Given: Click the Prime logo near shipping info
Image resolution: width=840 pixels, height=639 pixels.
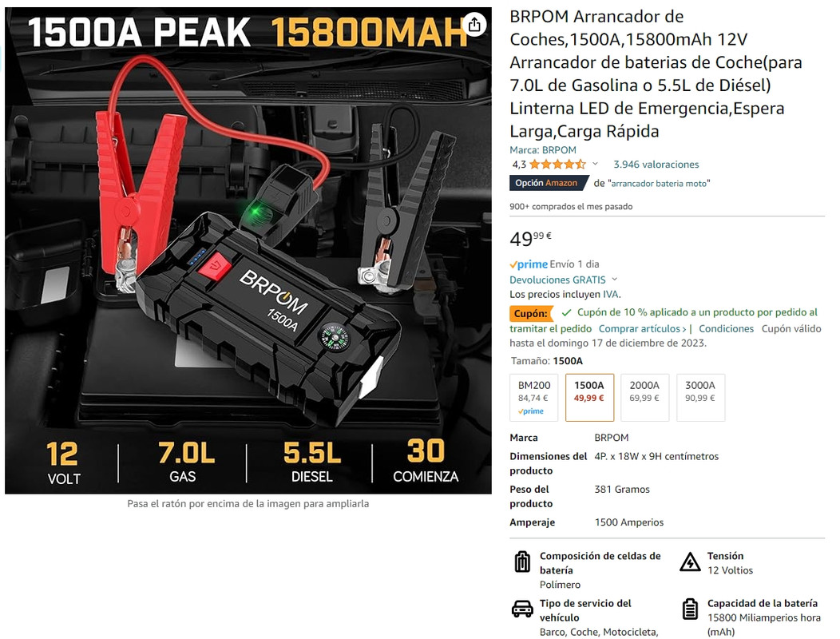Looking at the screenshot, I should [529, 264].
